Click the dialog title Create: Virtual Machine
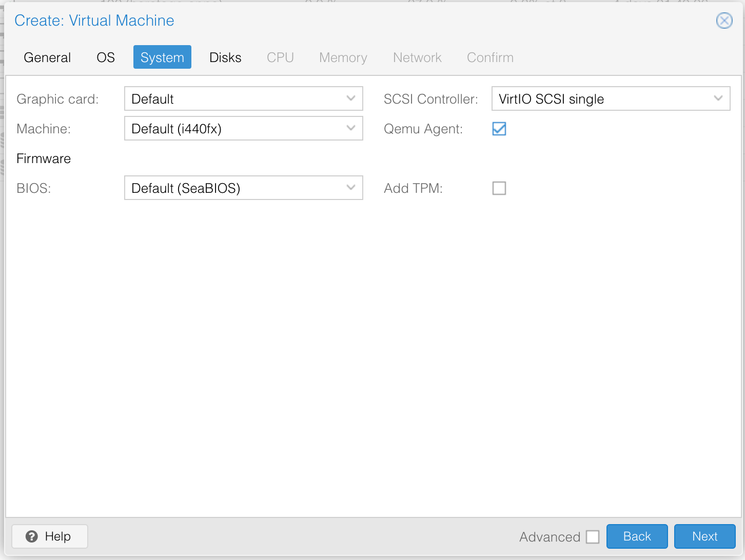Image resolution: width=745 pixels, height=560 pixels. tap(94, 21)
